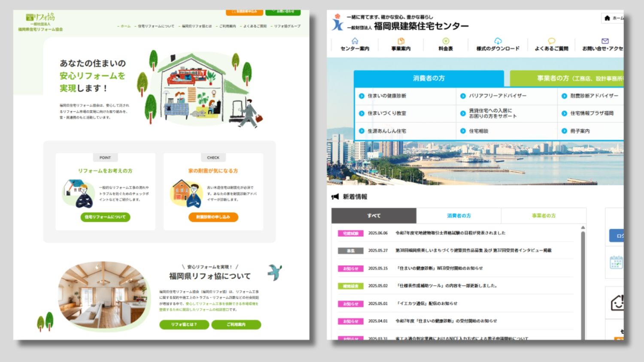Click the 家の耐震が気になる方 heading

(x=213, y=171)
